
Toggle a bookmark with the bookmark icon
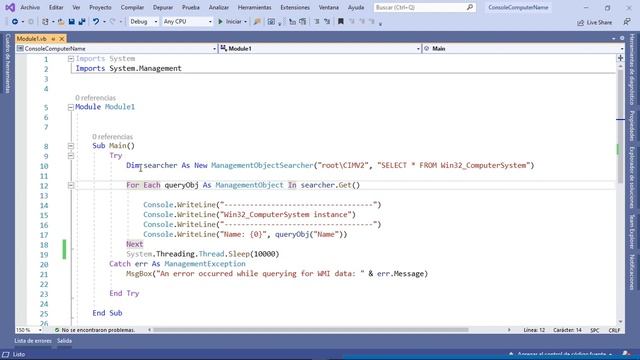point(340,22)
